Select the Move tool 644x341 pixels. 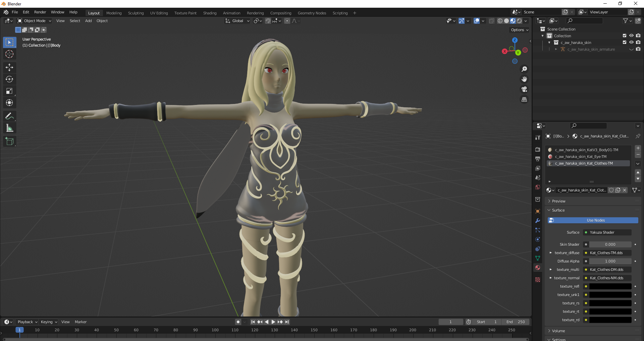coord(9,67)
